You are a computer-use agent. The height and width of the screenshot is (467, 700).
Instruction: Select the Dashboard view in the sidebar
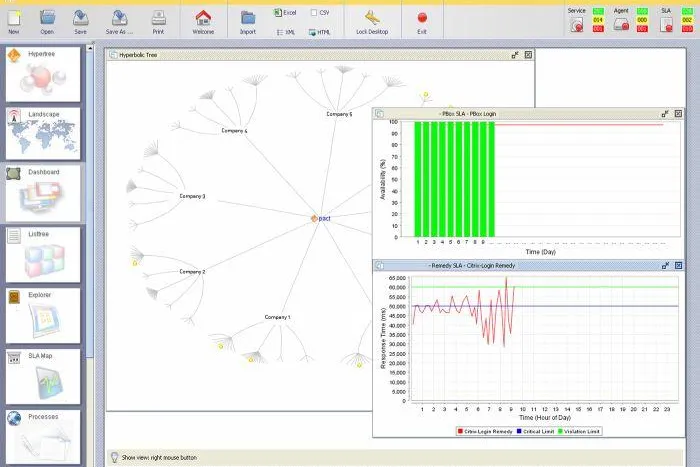coord(43,193)
